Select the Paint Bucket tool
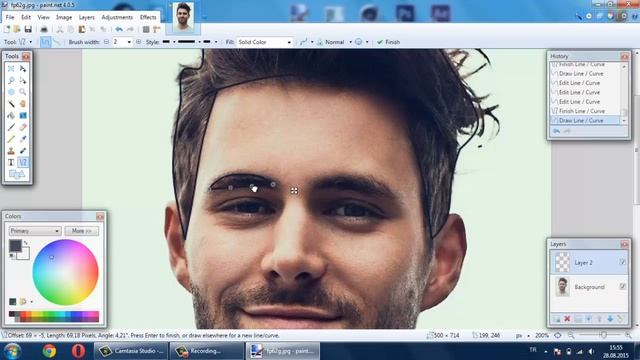 11,116
